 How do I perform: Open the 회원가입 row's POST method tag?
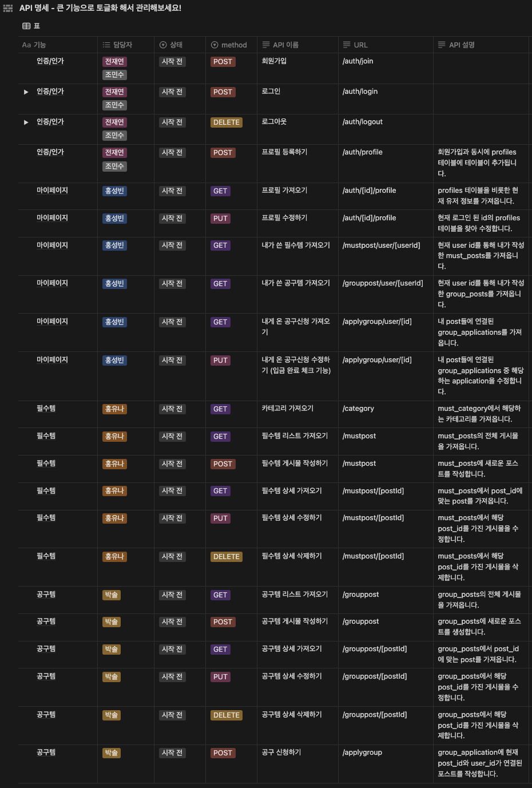tap(223, 62)
